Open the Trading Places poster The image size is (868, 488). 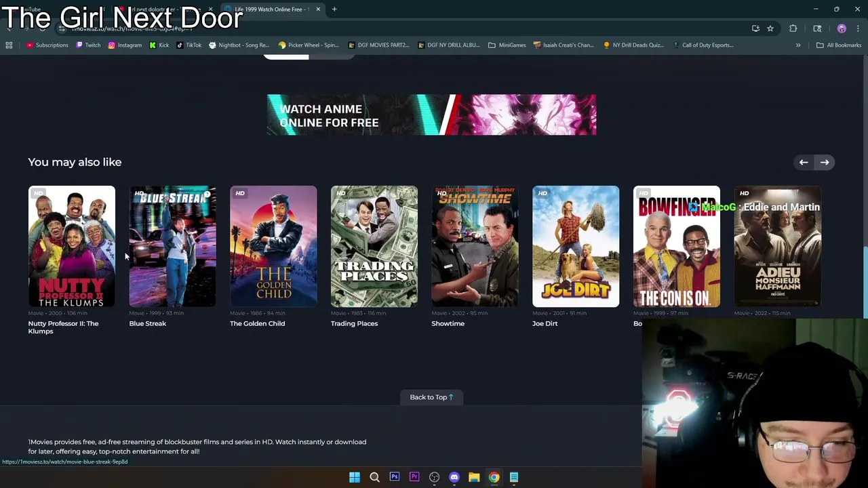(x=374, y=246)
